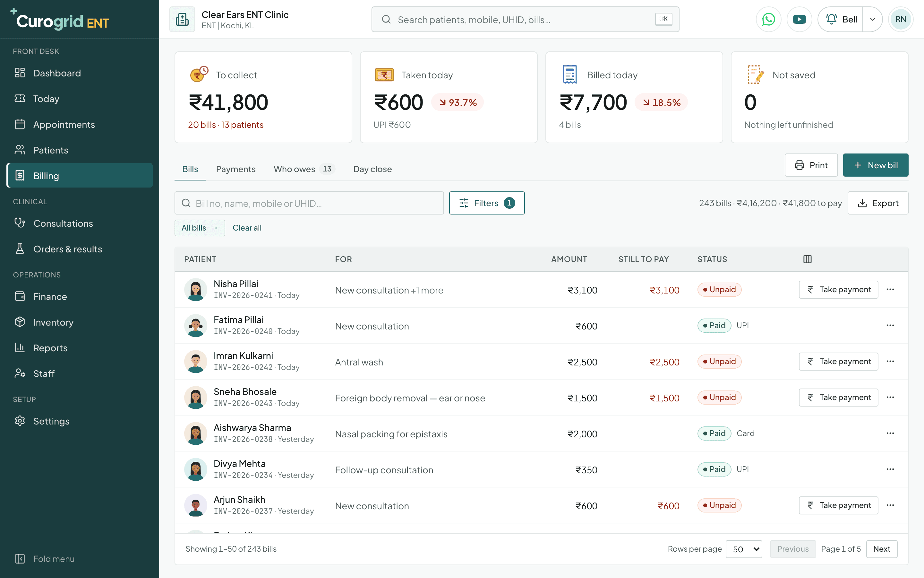Click the Print button
Screen dimensions: 924x578
pyautogui.click(x=811, y=165)
